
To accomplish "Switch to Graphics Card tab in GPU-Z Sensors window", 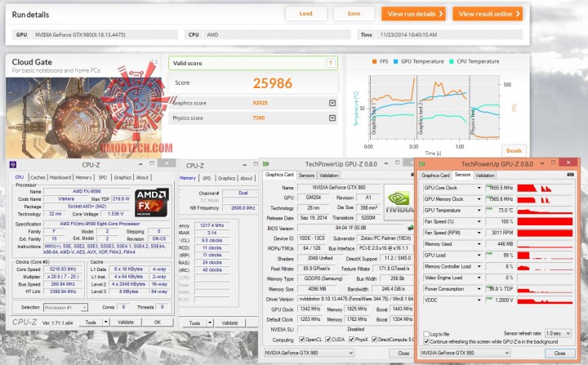I will coord(435,176).
